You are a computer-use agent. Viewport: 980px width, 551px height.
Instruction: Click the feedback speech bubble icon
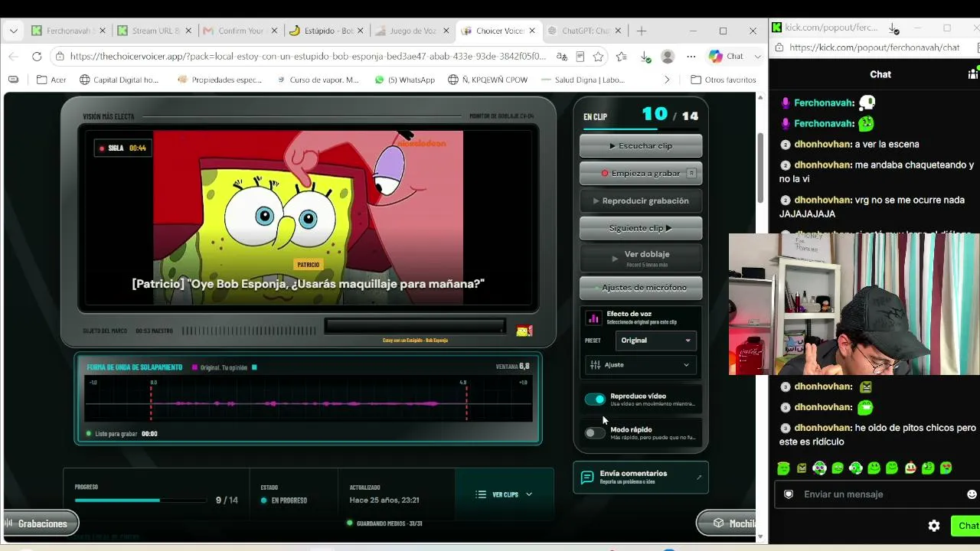click(x=587, y=478)
